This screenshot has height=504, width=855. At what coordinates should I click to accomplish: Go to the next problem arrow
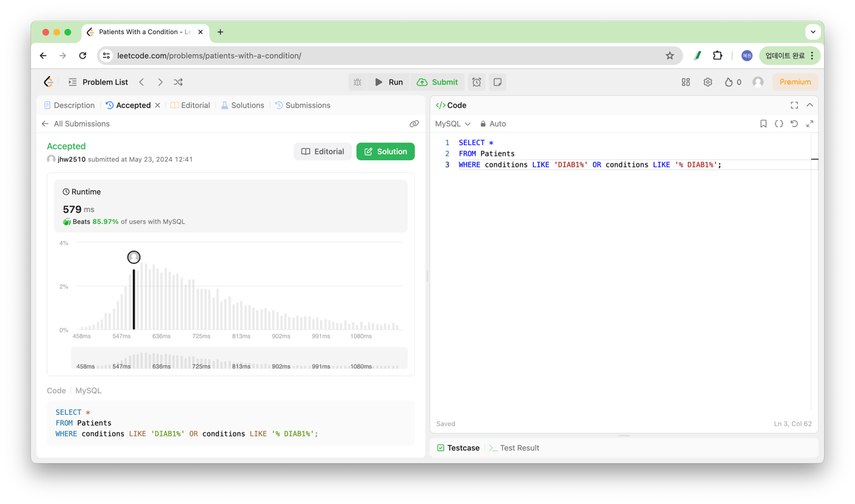pyautogui.click(x=160, y=82)
